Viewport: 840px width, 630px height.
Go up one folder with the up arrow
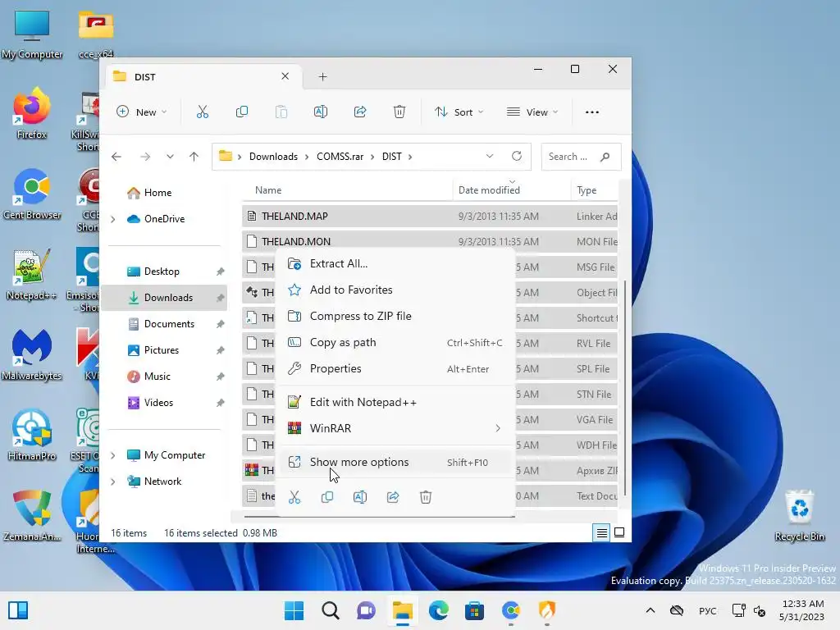[194, 157]
